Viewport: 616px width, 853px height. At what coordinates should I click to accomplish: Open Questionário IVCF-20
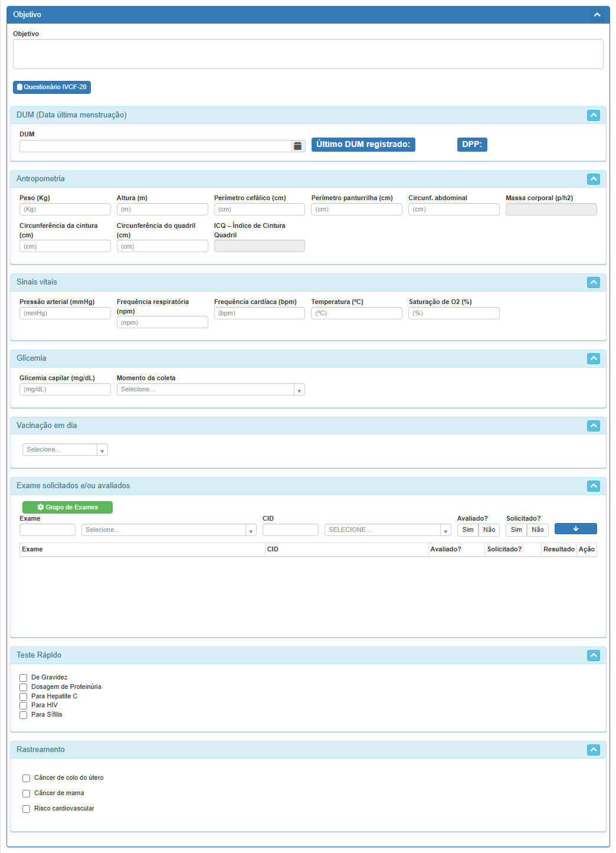[52, 87]
